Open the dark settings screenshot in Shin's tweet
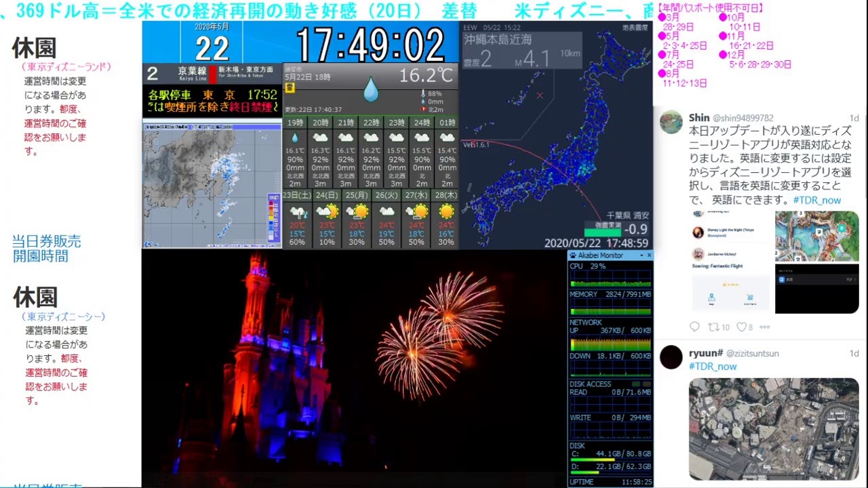The image size is (868, 488). click(817, 289)
